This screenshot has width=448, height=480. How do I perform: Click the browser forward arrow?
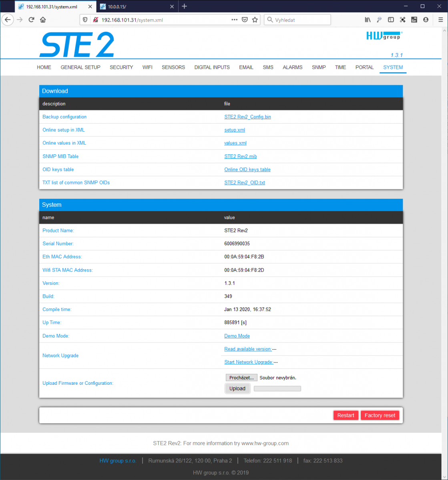pyautogui.click(x=20, y=20)
